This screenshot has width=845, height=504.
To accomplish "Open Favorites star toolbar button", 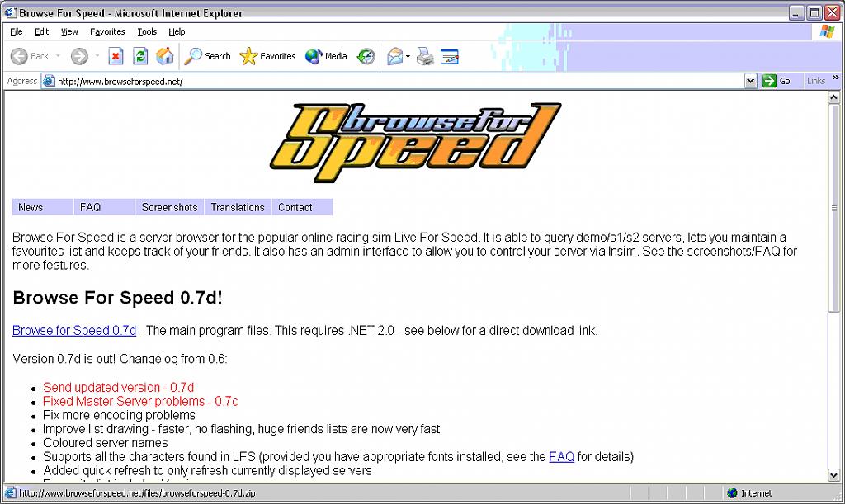I will (267, 56).
